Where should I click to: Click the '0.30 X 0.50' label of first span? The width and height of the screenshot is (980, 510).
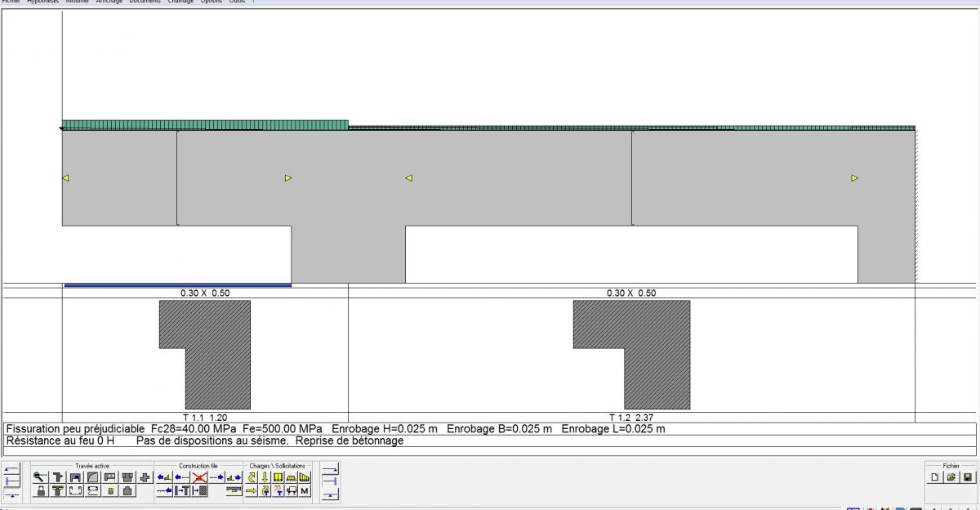[x=205, y=293]
